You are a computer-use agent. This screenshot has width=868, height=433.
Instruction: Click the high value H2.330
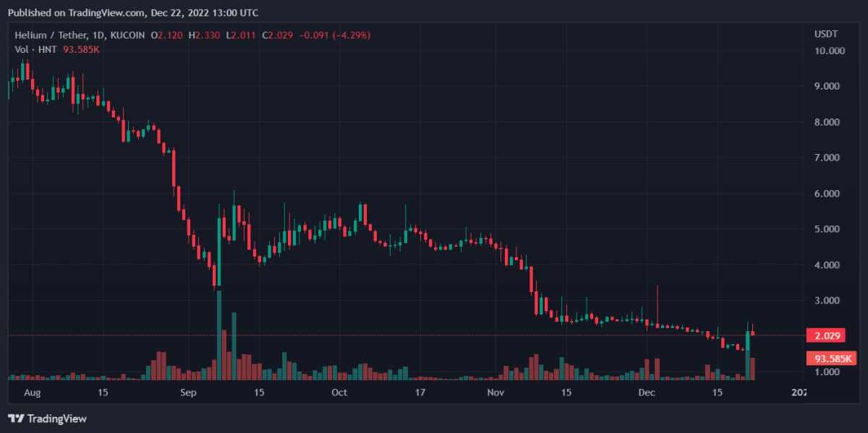205,35
